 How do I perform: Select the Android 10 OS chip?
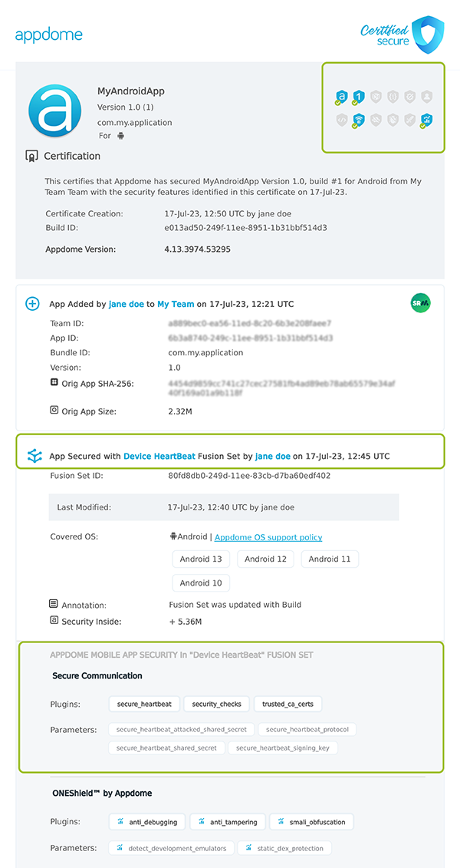201,583
